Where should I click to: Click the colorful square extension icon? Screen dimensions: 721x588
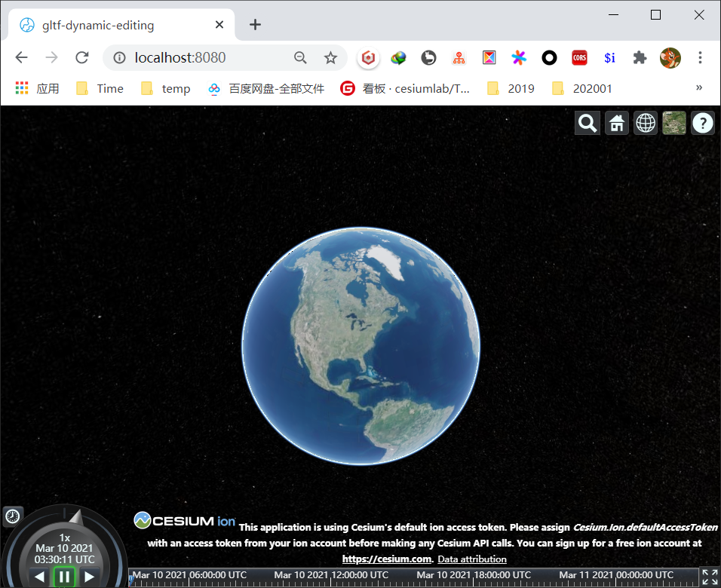489,57
